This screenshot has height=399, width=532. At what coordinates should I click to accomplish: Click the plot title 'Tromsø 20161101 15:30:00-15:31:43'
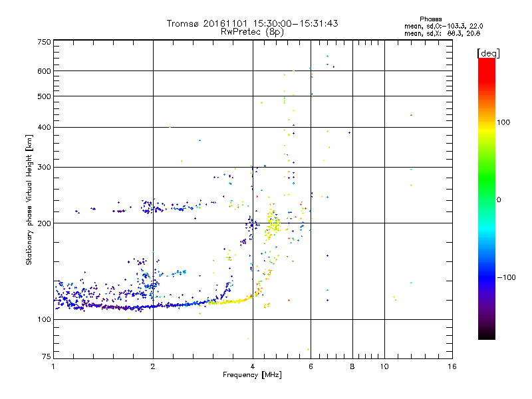tap(252, 23)
